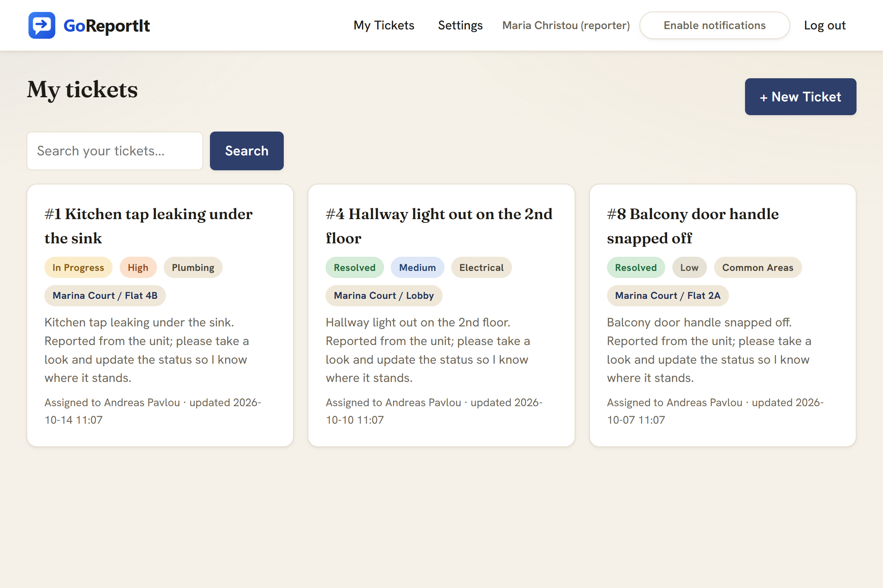Viewport: 883px width, 588px height.
Task: Open the Settings page
Action: [460, 25]
